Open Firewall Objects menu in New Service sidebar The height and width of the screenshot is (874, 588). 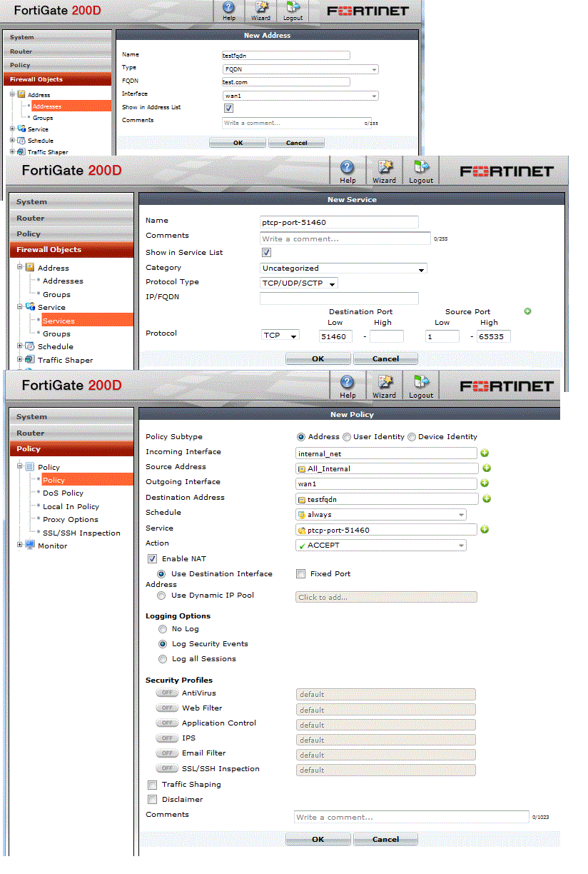click(x=71, y=250)
